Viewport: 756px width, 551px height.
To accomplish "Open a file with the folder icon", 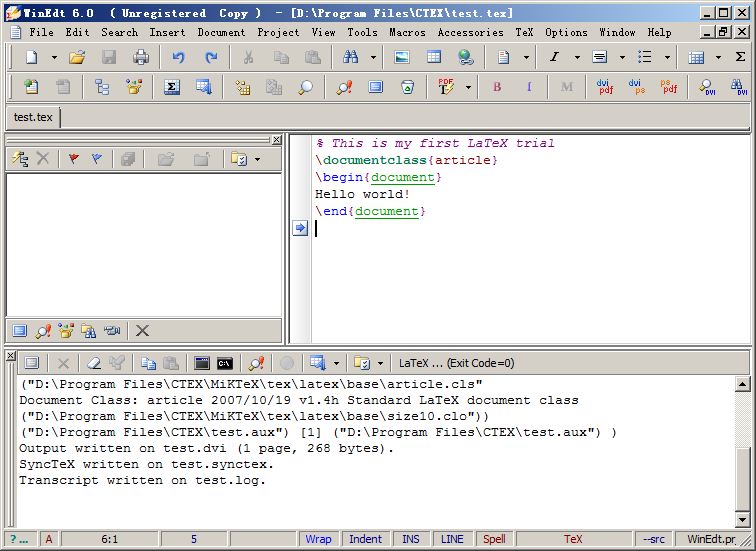I will (77, 57).
